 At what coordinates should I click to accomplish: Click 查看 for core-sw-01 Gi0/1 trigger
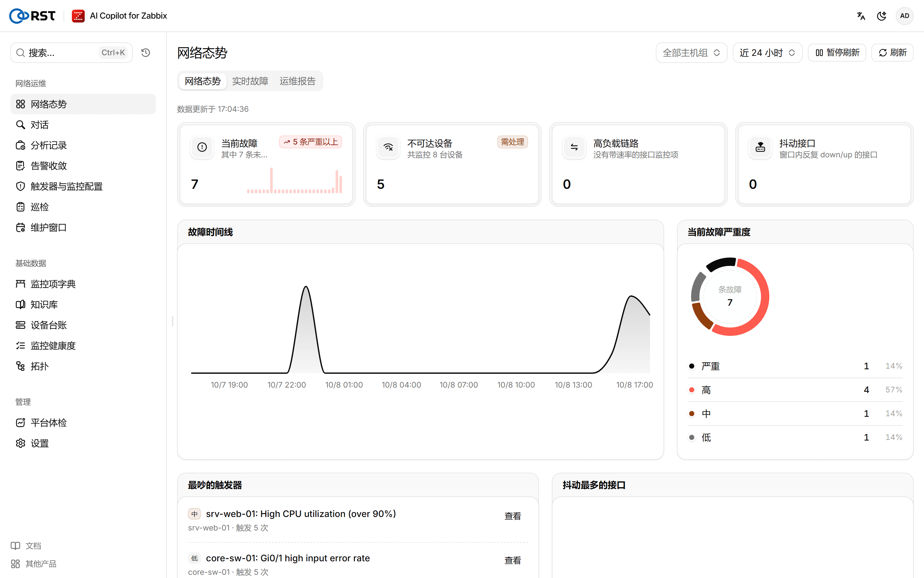[x=512, y=560]
